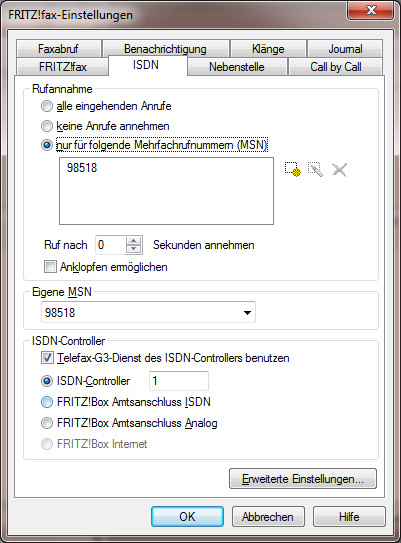
Task: Select MSN entry 98518 in the list
Action: point(82,168)
